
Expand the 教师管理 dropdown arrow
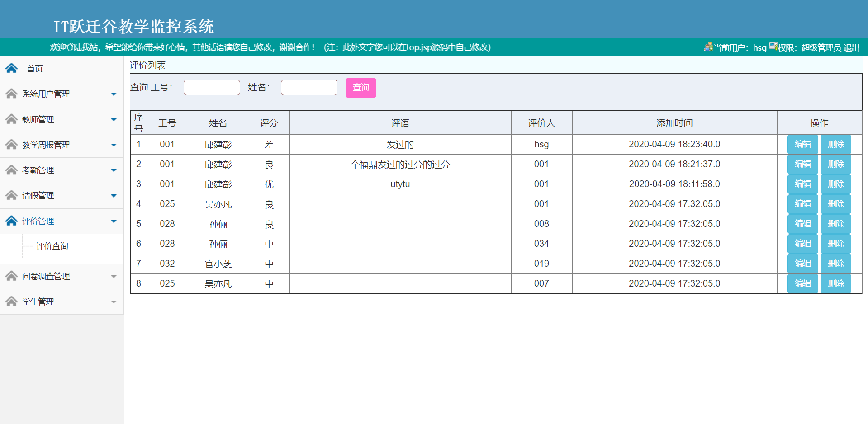point(114,120)
